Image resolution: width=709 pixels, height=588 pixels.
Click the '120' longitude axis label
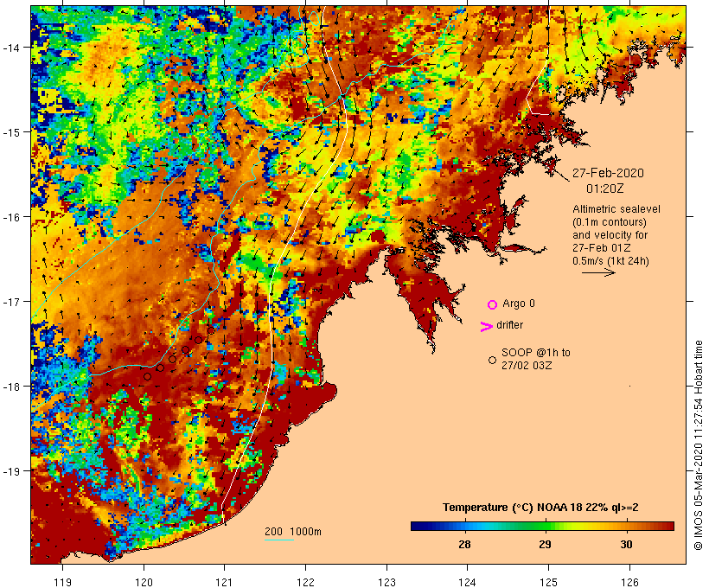(x=144, y=582)
